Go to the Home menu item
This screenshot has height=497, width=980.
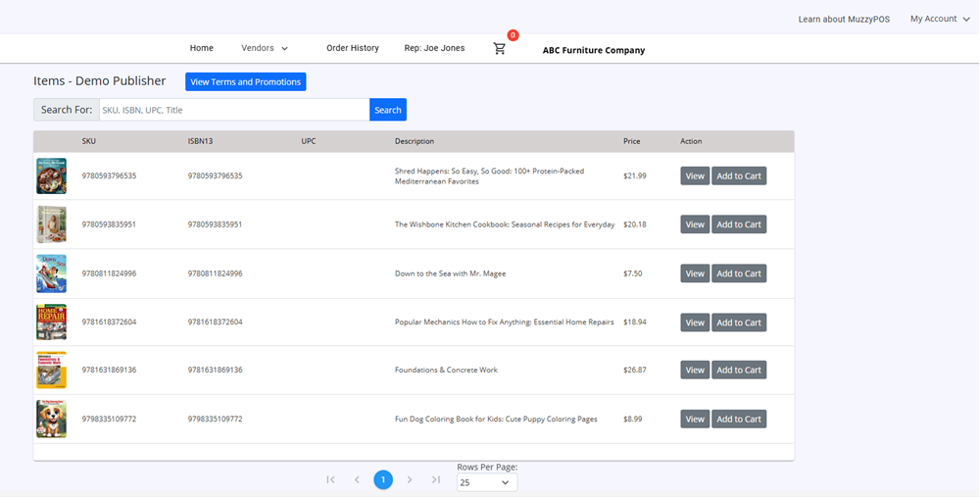[x=202, y=48]
